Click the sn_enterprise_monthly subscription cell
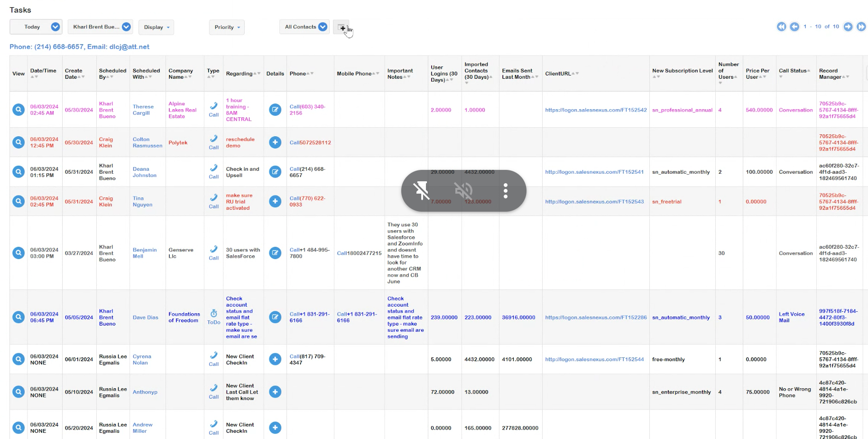This screenshot has height=439, width=868. point(681,392)
